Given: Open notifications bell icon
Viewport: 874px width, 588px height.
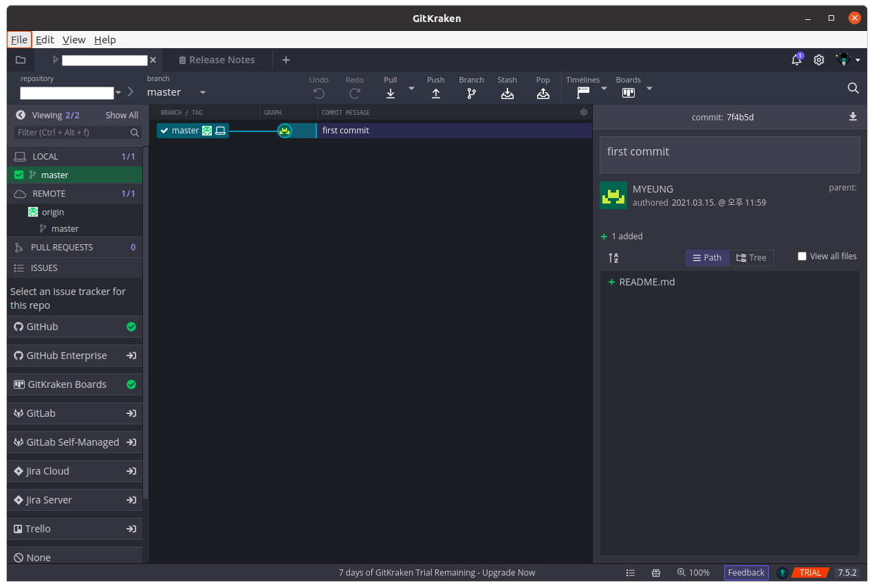Looking at the screenshot, I should 797,60.
